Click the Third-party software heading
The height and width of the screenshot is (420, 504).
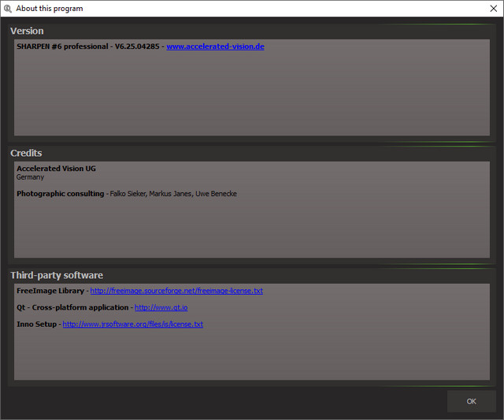tap(57, 275)
